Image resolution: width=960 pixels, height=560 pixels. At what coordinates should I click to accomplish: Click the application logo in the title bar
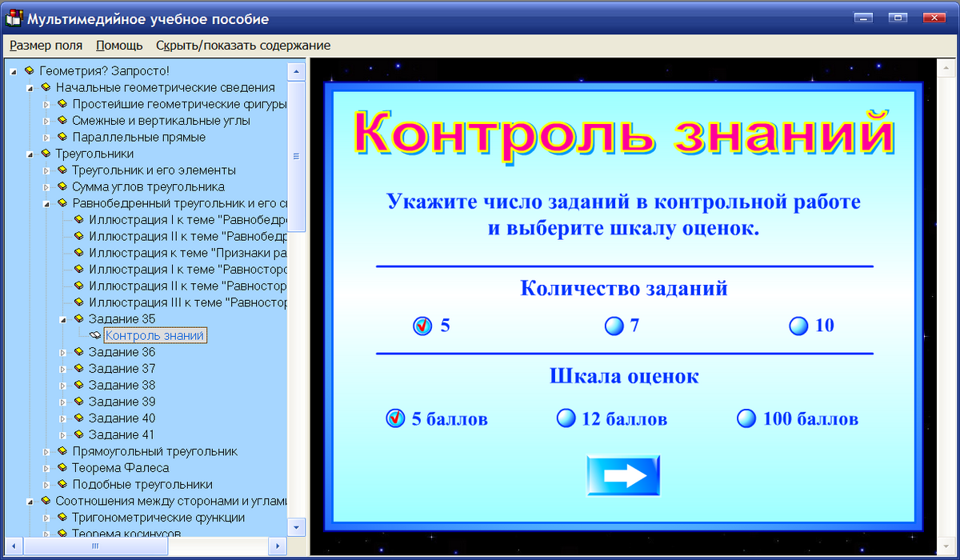13,18
